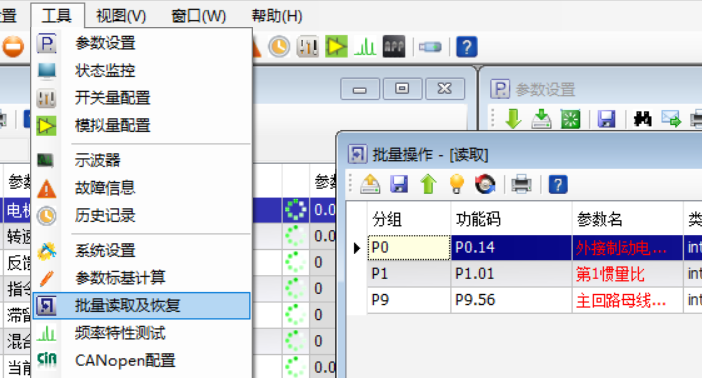Select the 第1惯量比 parameter name cell
Image resolution: width=702 pixels, height=378 pixels.
(x=628, y=274)
